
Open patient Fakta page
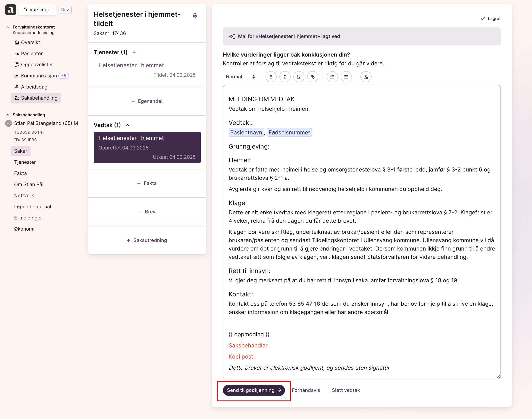pos(21,173)
